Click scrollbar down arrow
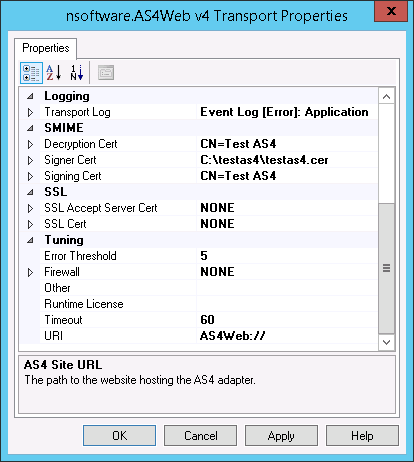The height and width of the screenshot is (462, 414). (x=387, y=342)
